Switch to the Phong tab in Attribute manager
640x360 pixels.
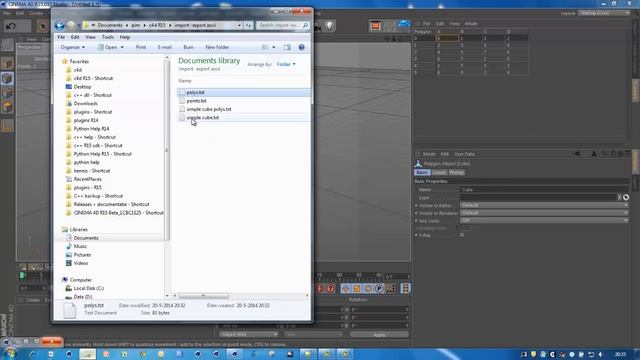[x=456, y=173]
